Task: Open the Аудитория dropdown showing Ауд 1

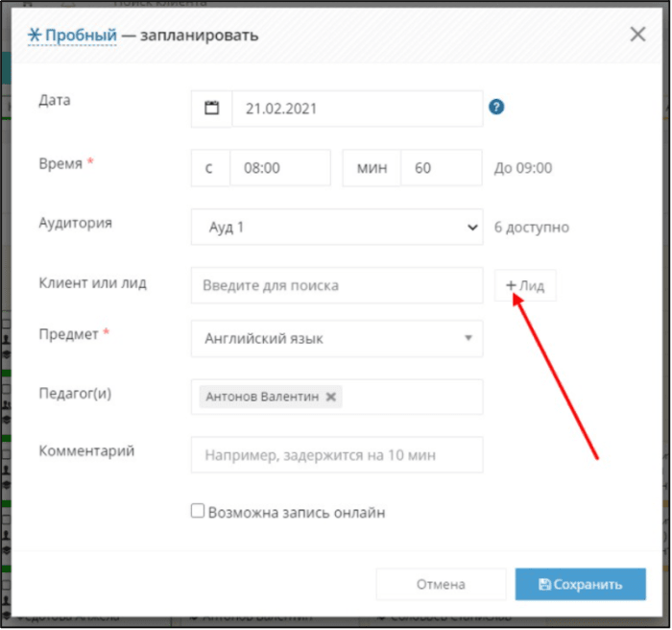Action: 337,227
